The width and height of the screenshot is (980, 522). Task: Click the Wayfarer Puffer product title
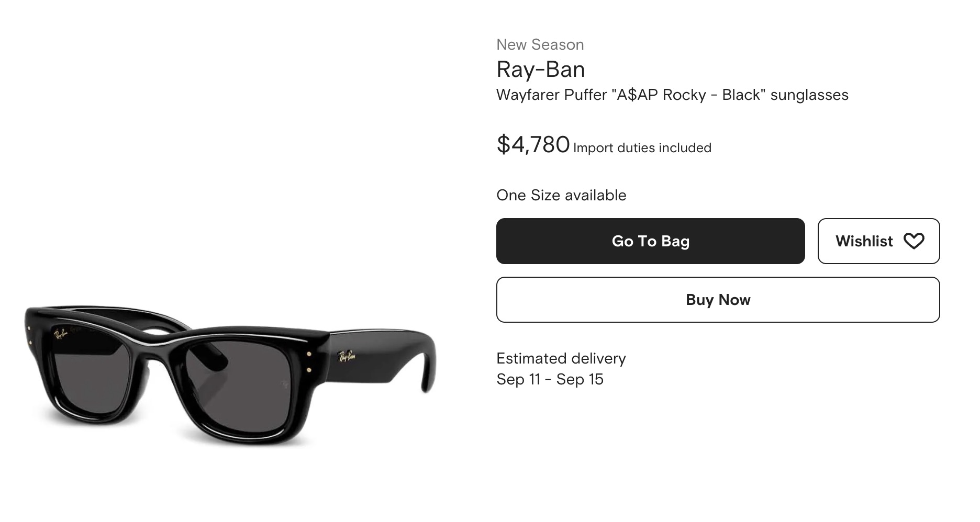pos(672,95)
